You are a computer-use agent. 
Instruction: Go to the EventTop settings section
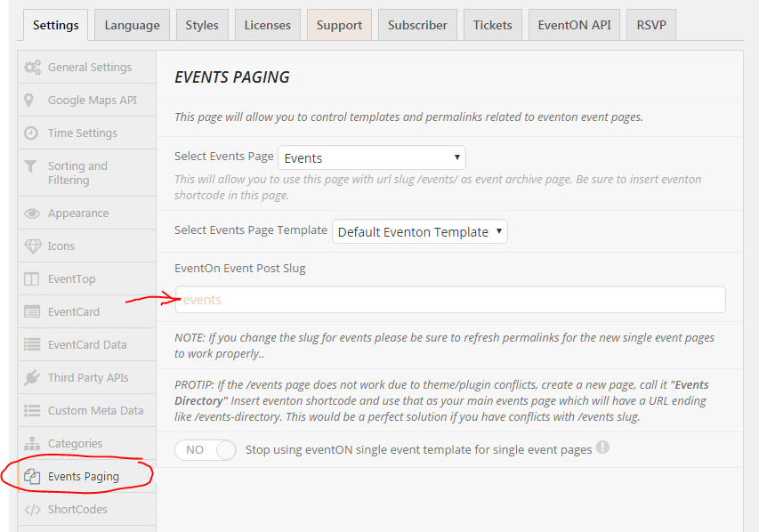tap(87, 279)
